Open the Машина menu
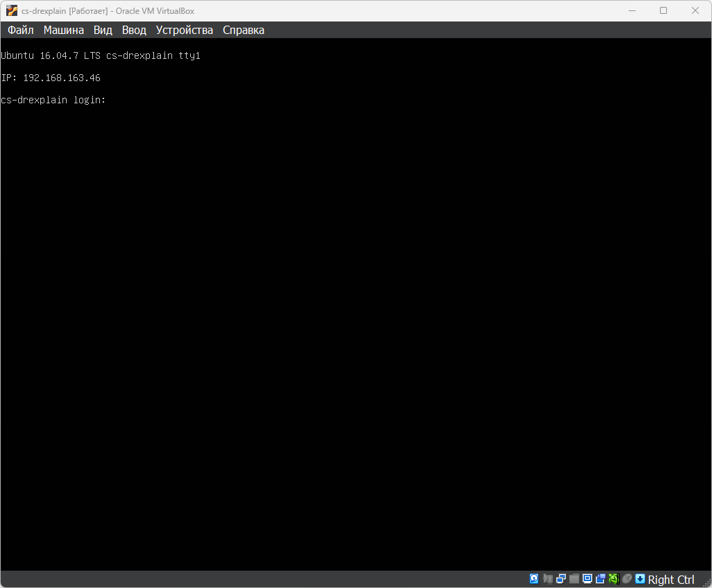Screen dimensions: 712x588 pos(63,30)
